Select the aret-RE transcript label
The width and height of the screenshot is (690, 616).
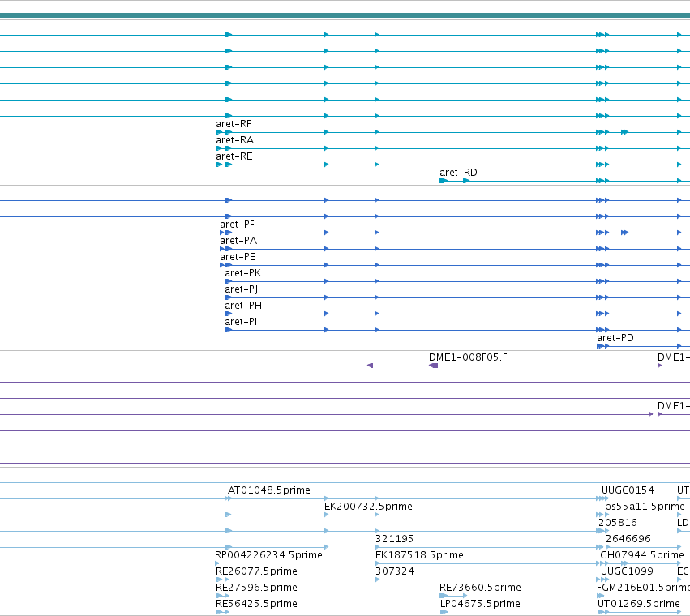tap(234, 156)
